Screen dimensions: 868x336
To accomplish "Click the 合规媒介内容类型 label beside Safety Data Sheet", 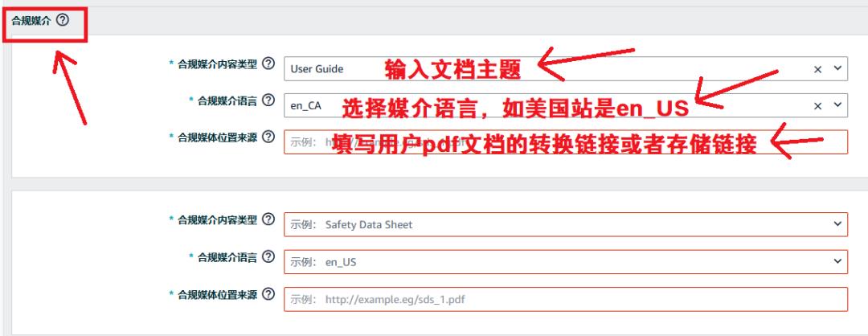I will pos(218,220).
